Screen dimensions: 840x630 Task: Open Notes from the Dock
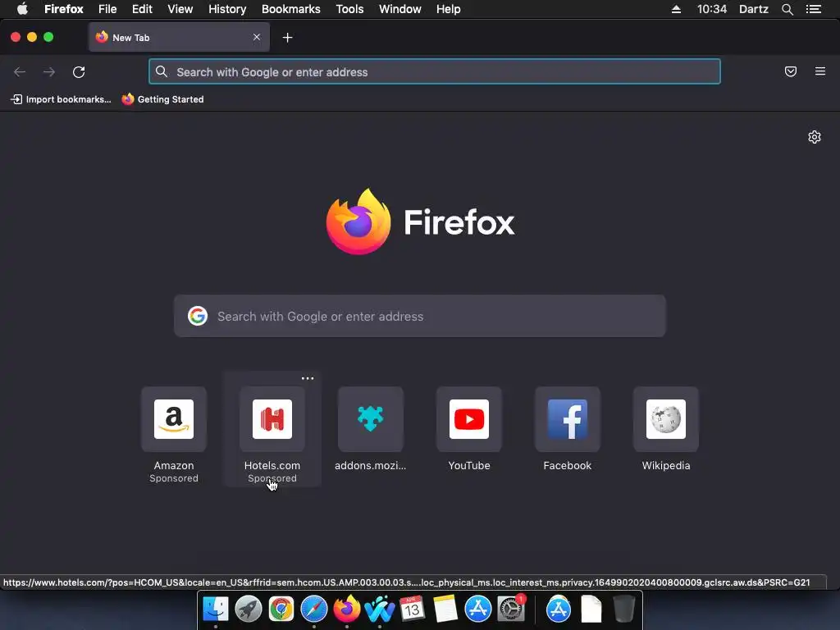pos(445,609)
